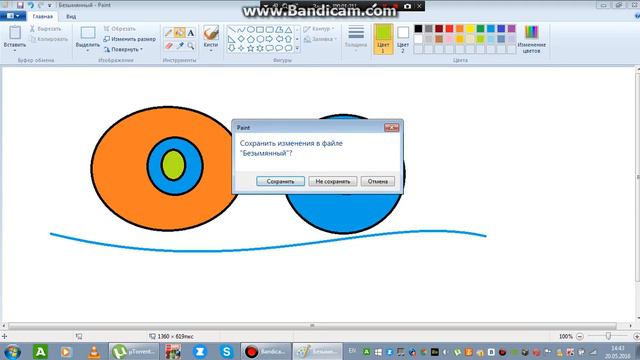This screenshot has width=640, height=360.
Task: Pick the black color swatch
Action: (418, 28)
